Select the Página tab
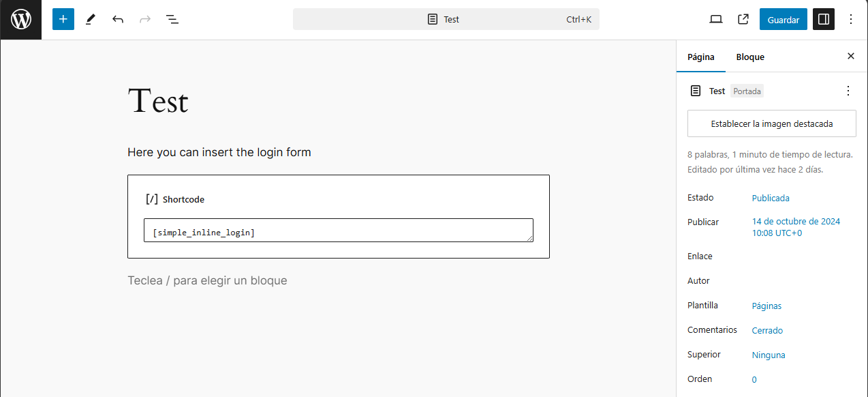 [x=701, y=57]
